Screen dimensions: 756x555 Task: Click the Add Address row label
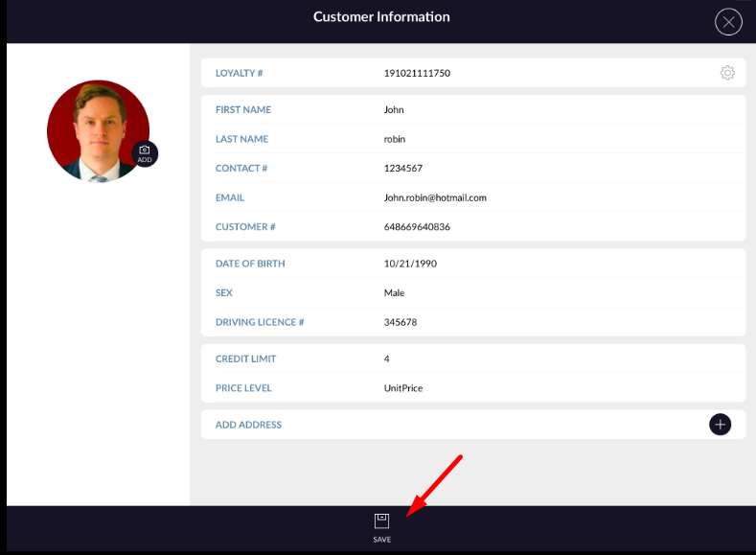(248, 425)
